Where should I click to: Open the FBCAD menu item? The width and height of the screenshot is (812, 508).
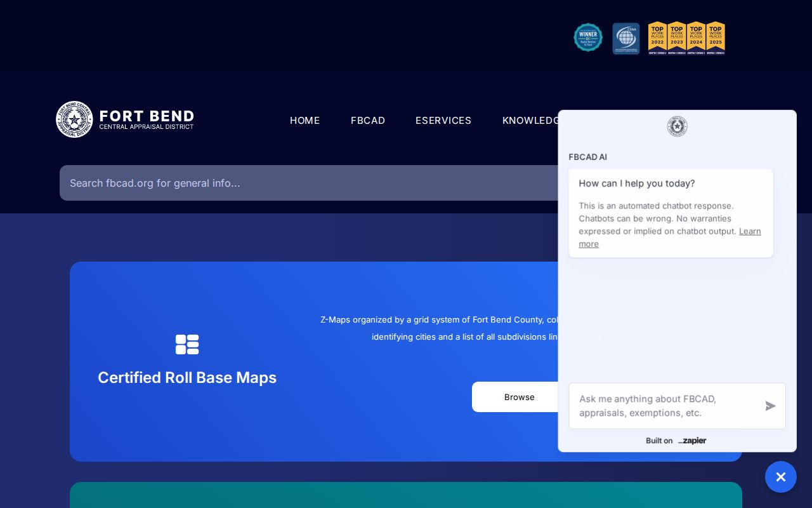point(368,121)
